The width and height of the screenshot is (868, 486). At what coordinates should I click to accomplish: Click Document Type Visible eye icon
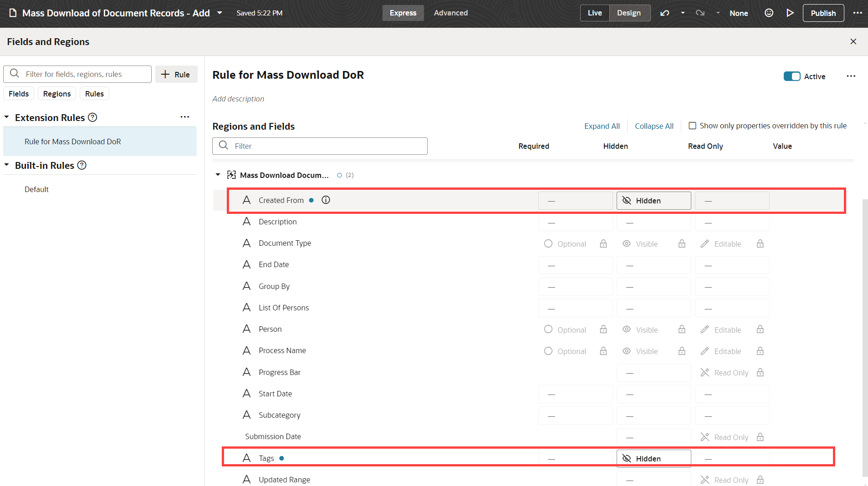pyautogui.click(x=627, y=243)
